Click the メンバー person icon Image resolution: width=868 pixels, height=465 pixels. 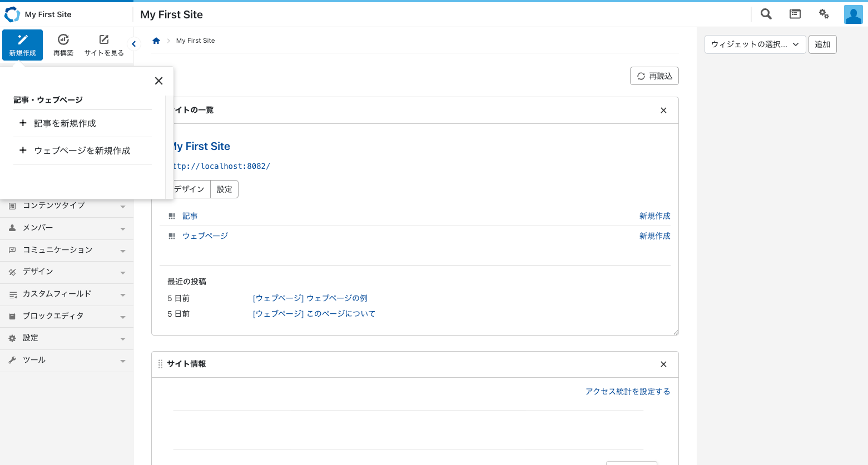coord(12,228)
